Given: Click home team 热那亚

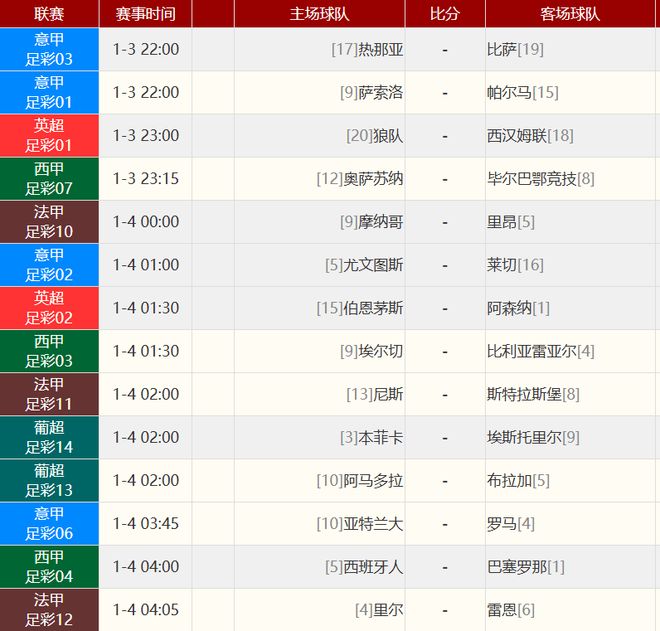Looking at the screenshot, I should pos(380,49).
